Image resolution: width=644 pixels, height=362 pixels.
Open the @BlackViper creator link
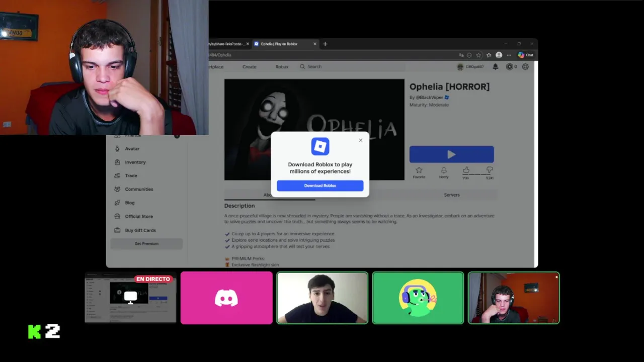tap(429, 98)
